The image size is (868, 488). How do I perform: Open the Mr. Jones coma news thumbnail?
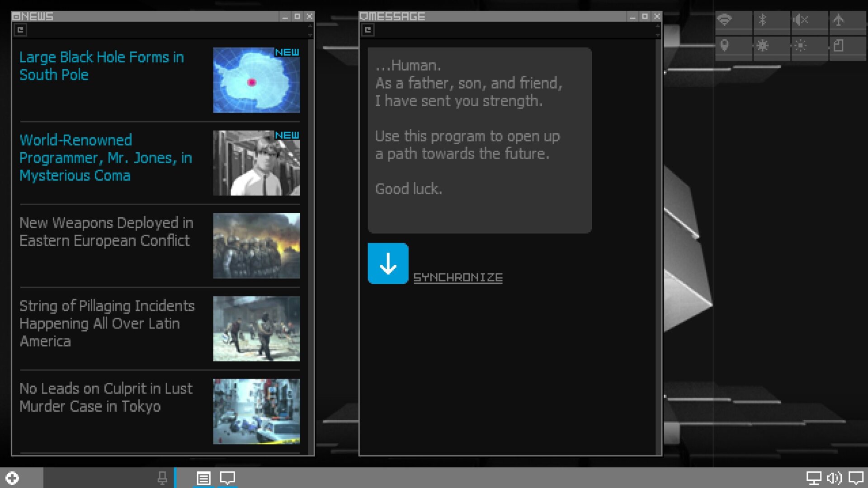point(256,163)
